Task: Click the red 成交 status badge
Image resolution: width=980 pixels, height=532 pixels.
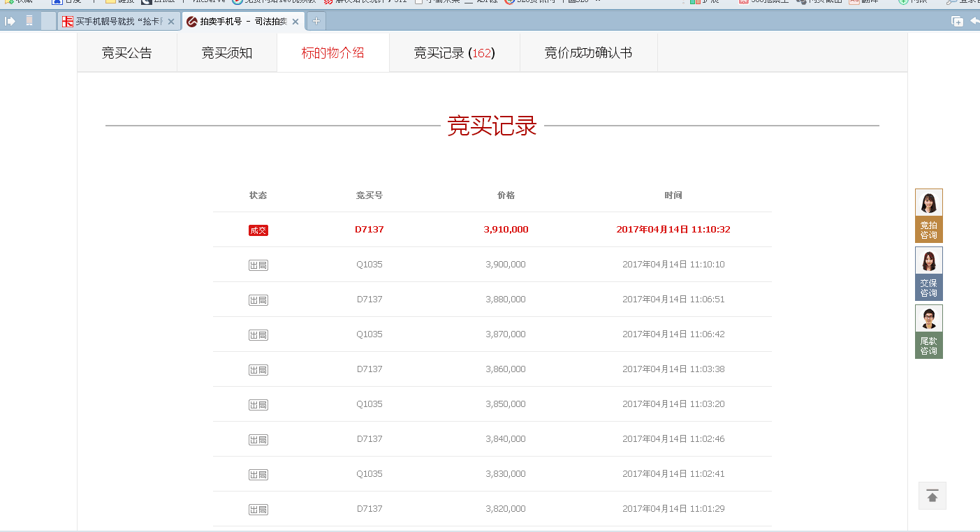Action: coord(258,230)
